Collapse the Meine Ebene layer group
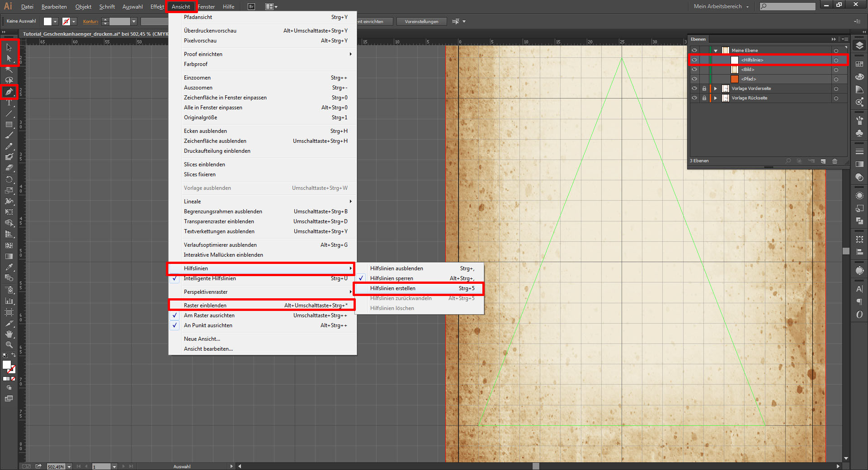Viewport: 868px width, 470px height. [716, 51]
